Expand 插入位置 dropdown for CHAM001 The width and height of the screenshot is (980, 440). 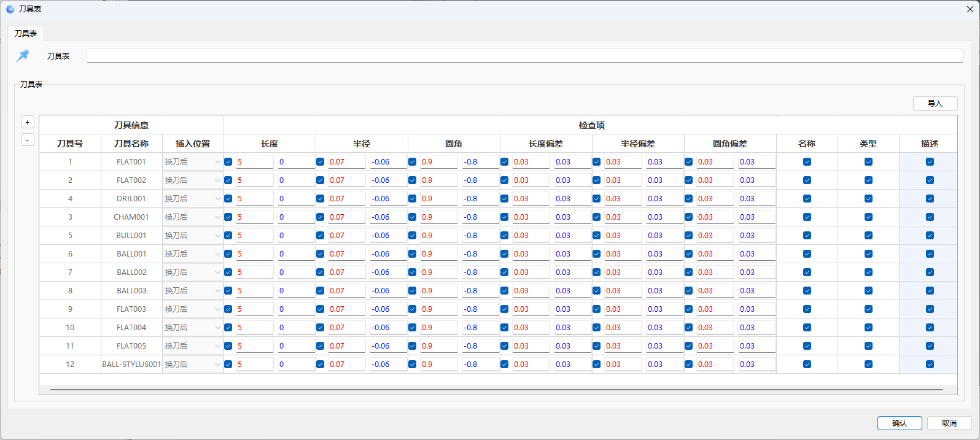pos(193,217)
